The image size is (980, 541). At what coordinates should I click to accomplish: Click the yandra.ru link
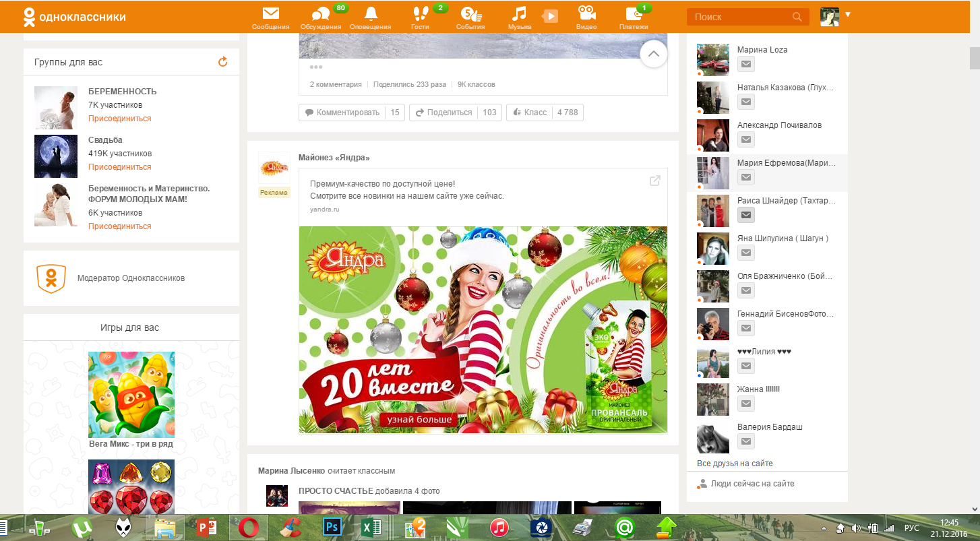click(x=324, y=210)
